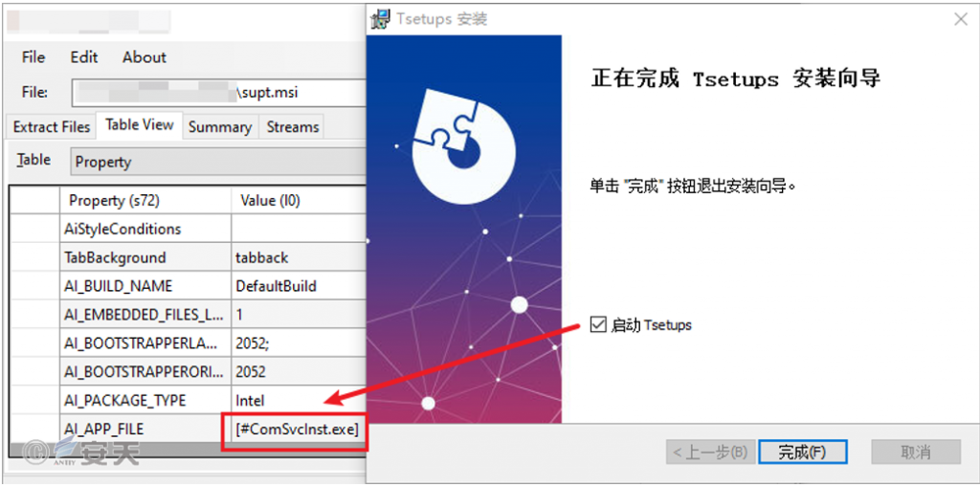The image size is (980, 486).
Task: Click the 完成(F) finish button
Action: coord(803,452)
